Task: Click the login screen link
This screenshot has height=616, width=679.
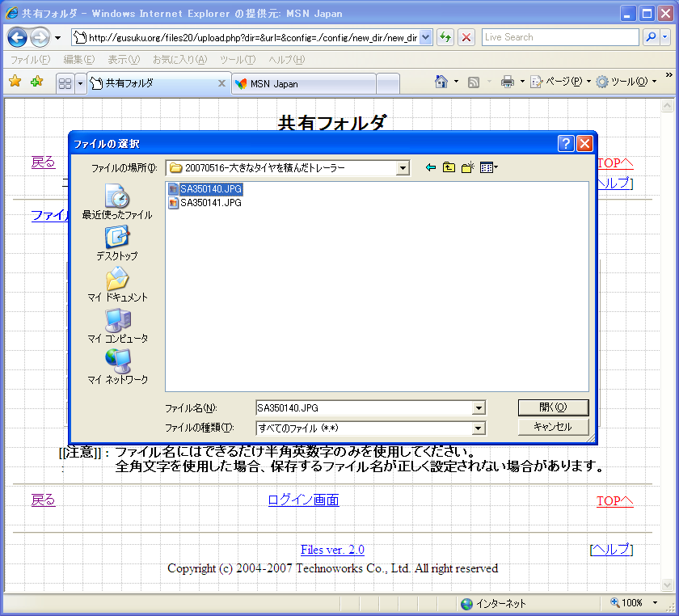Action: point(303,500)
